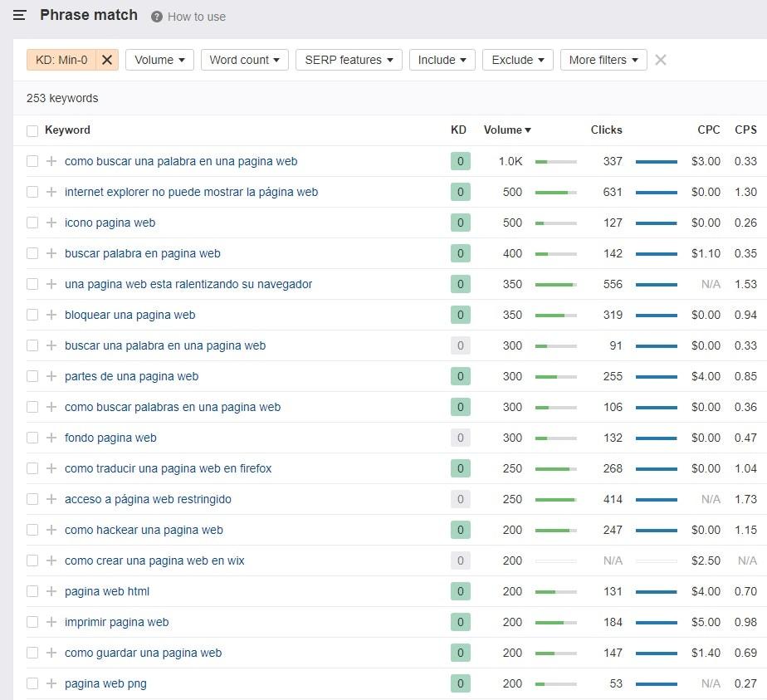This screenshot has height=700, width=767.
Task: Click volume trend bar for 'pagina web html'
Action: [555, 591]
